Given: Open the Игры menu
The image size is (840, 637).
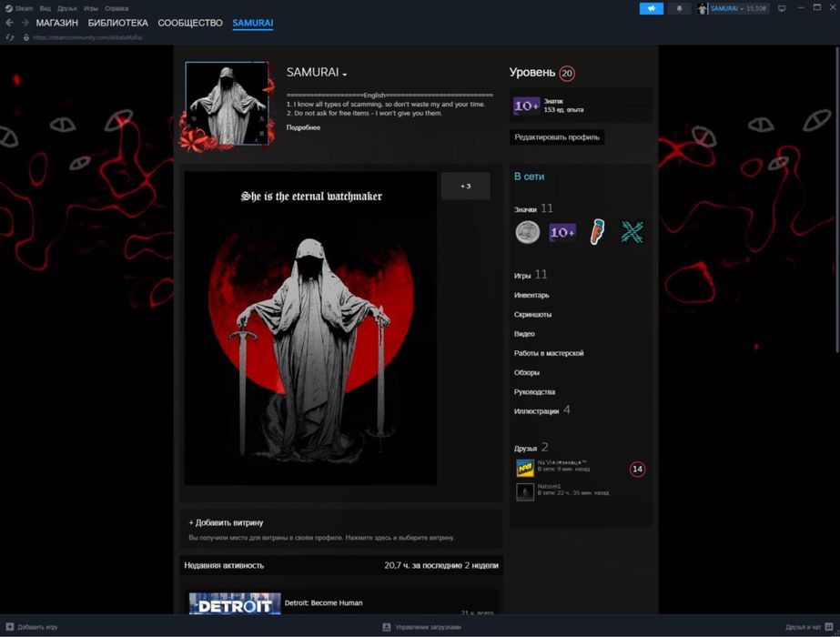Looking at the screenshot, I should click(90, 8).
